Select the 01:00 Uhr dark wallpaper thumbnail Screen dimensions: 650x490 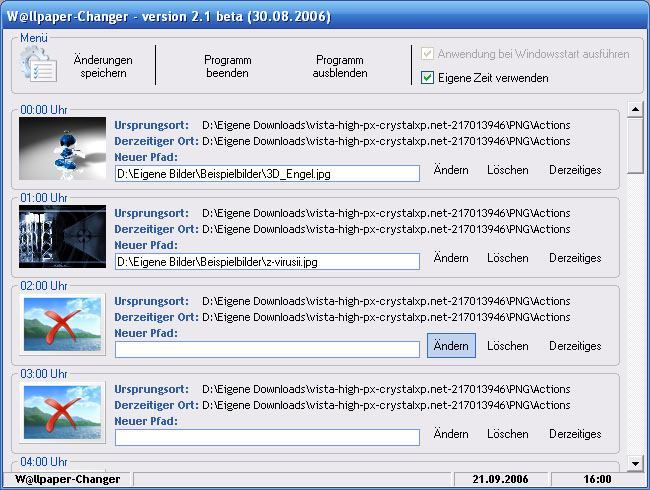(63, 236)
